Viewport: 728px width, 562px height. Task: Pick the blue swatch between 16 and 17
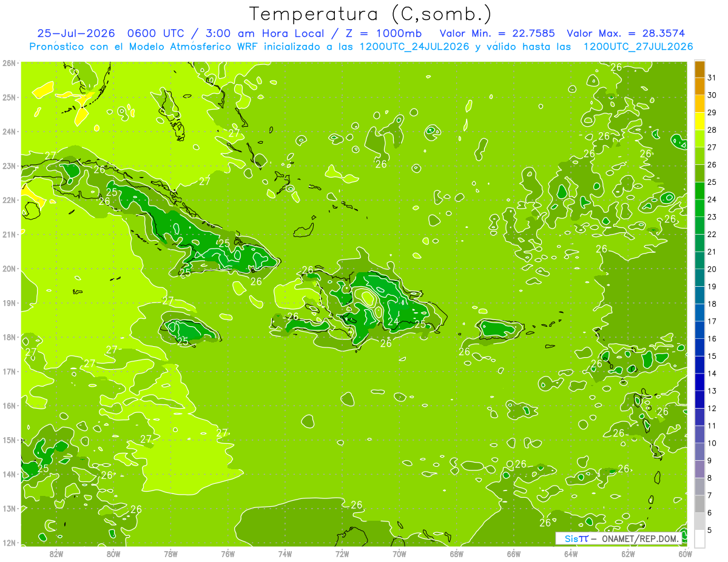[699, 330]
